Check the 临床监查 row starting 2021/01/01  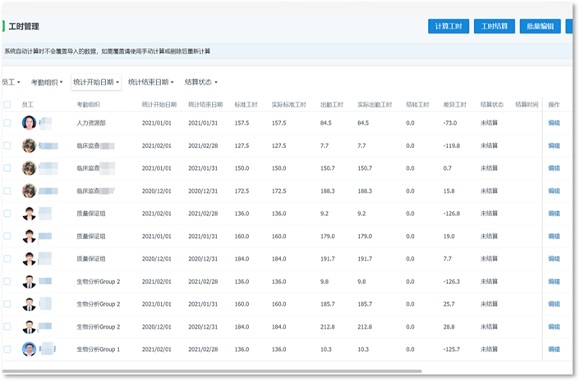[x=7, y=168]
